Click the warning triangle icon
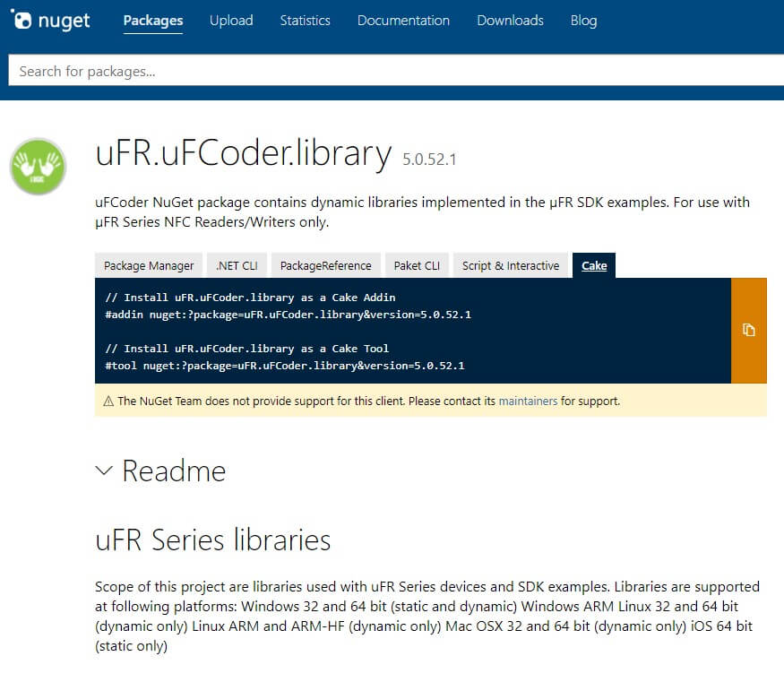784x682 pixels. [108, 401]
